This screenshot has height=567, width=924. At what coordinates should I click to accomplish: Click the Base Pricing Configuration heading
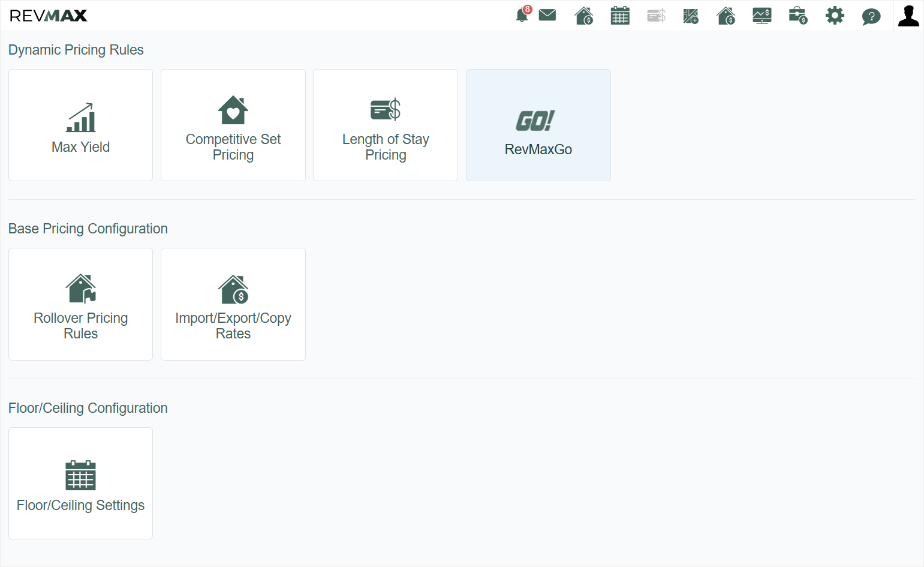(88, 229)
